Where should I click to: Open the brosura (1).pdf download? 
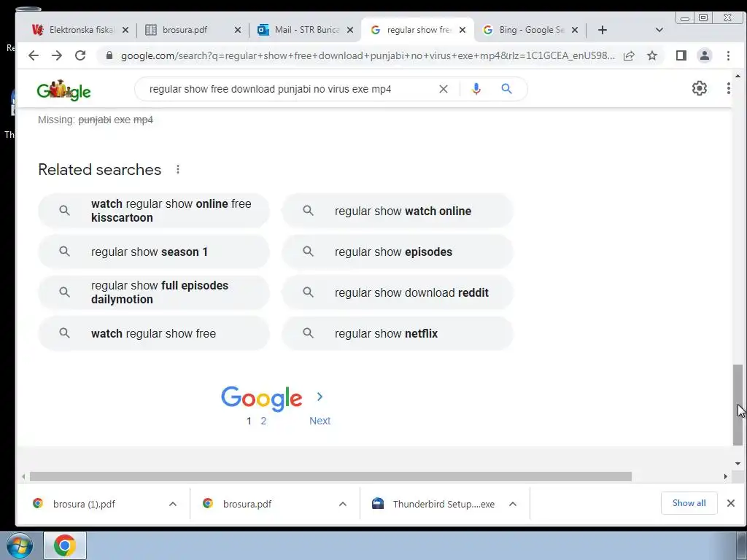tap(84, 504)
